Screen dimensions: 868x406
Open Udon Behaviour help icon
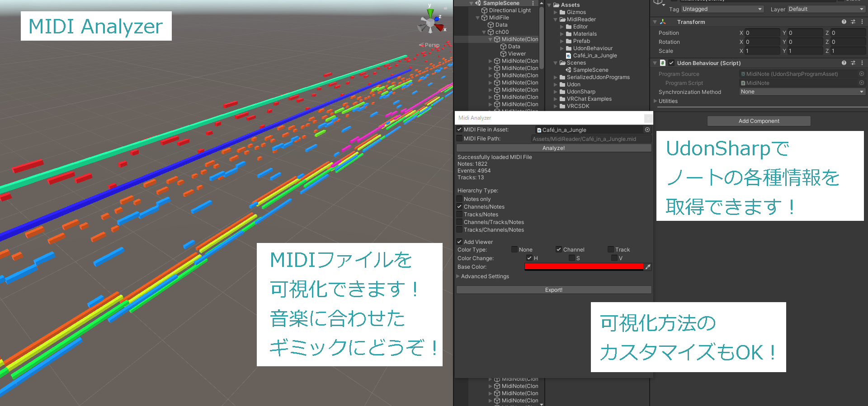844,63
